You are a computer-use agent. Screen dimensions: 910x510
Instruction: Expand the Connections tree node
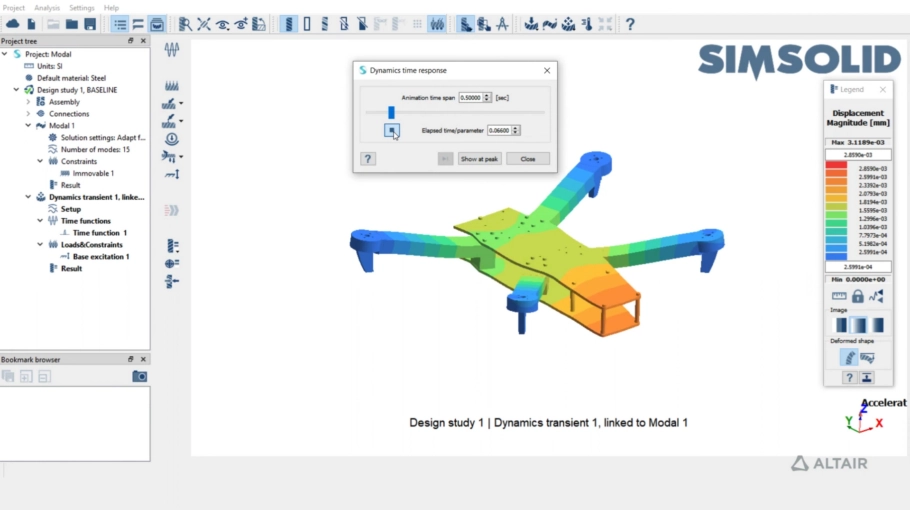pos(28,114)
